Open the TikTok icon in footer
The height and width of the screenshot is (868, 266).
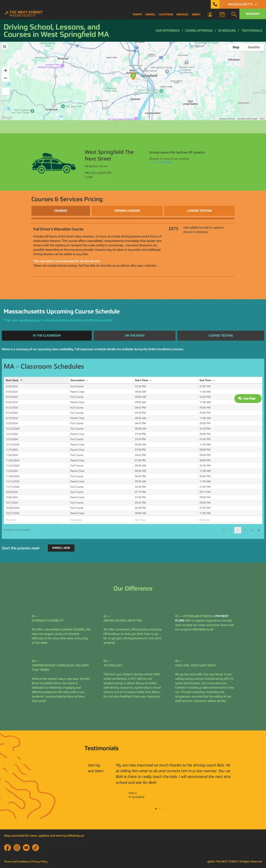click(x=36, y=847)
